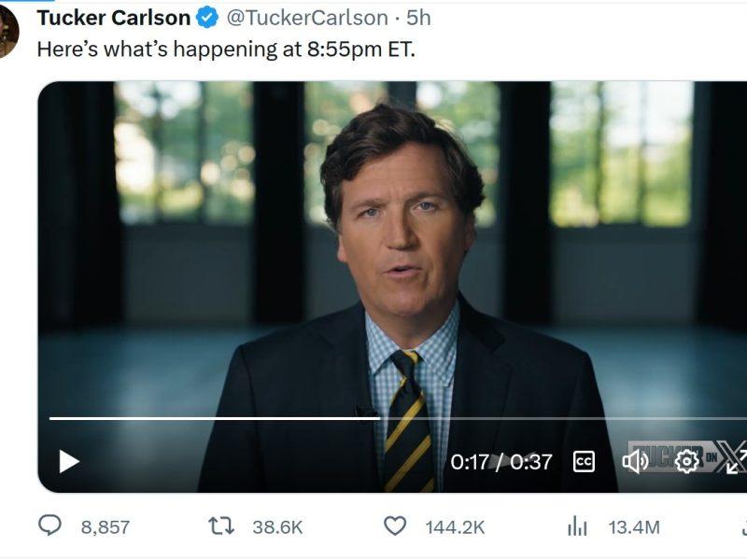Toggle closed captions on the video
747x560 pixels.
[x=584, y=461]
